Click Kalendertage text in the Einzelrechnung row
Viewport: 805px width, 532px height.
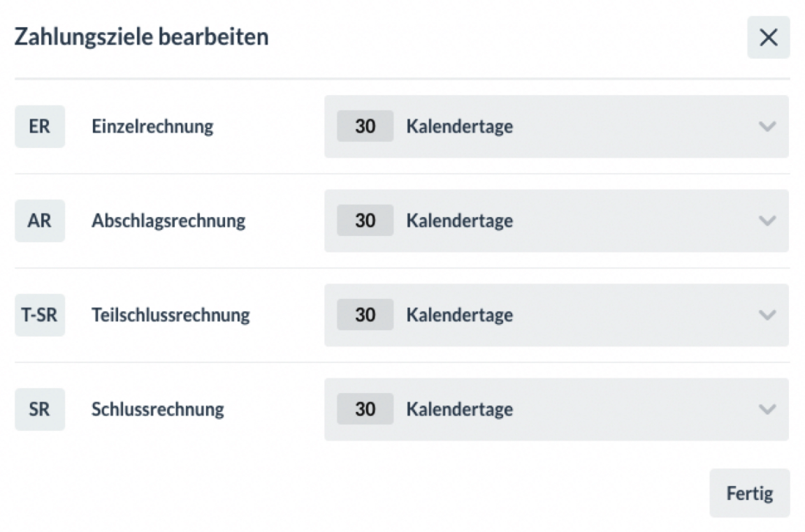point(460,126)
